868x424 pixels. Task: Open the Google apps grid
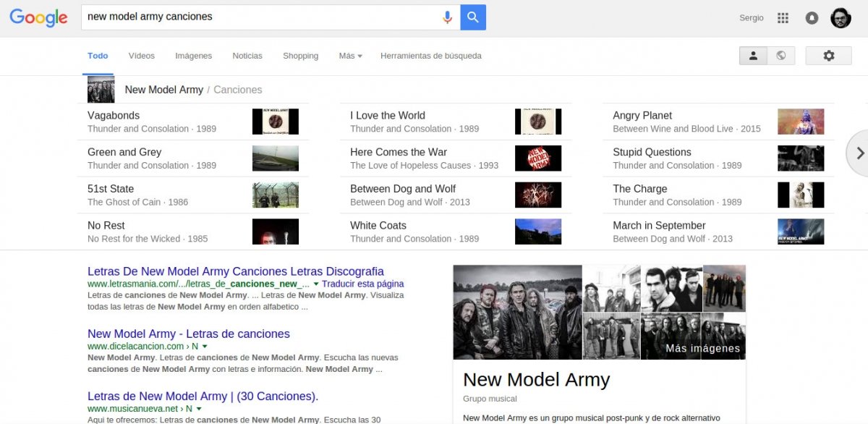click(783, 18)
